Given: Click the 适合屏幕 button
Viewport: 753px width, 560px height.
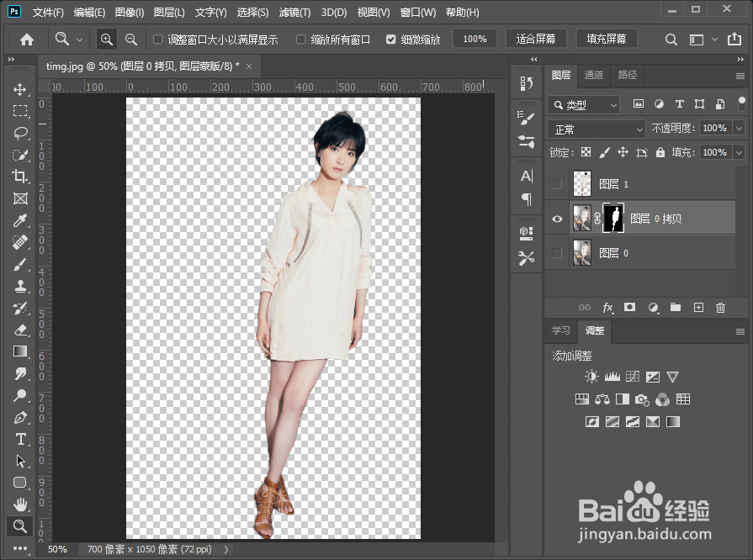Looking at the screenshot, I should pyautogui.click(x=536, y=39).
